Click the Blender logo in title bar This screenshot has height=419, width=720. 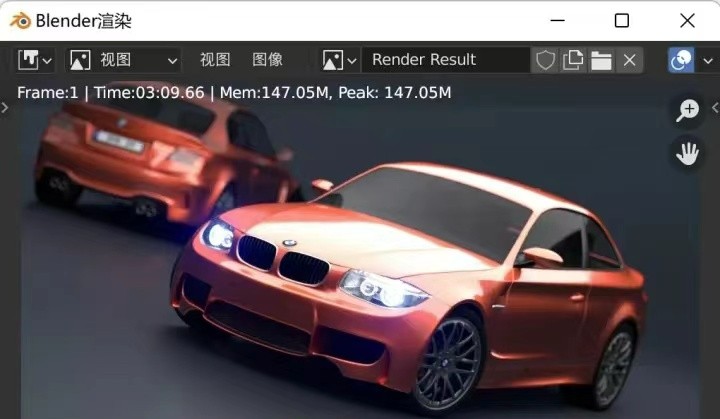pyautogui.click(x=20, y=21)
